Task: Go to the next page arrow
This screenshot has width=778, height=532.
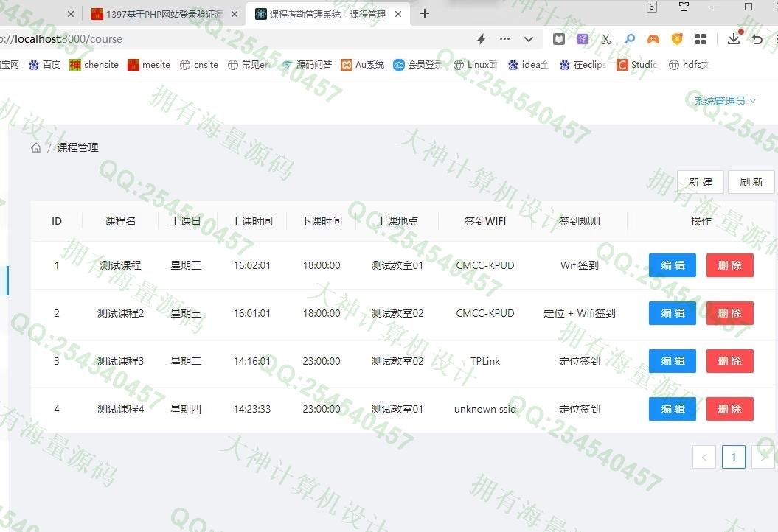Action: [x=763, y=457]
